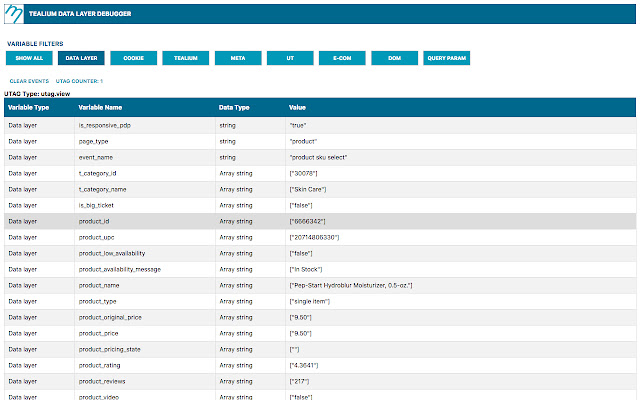Filter variables by E-COM

[x=342, y=58]
